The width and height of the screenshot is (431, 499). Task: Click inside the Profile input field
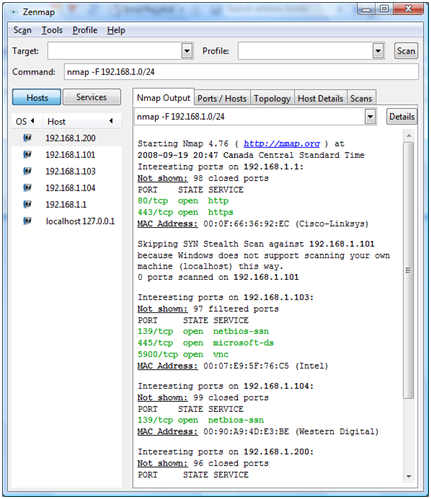tap(306, 51)
